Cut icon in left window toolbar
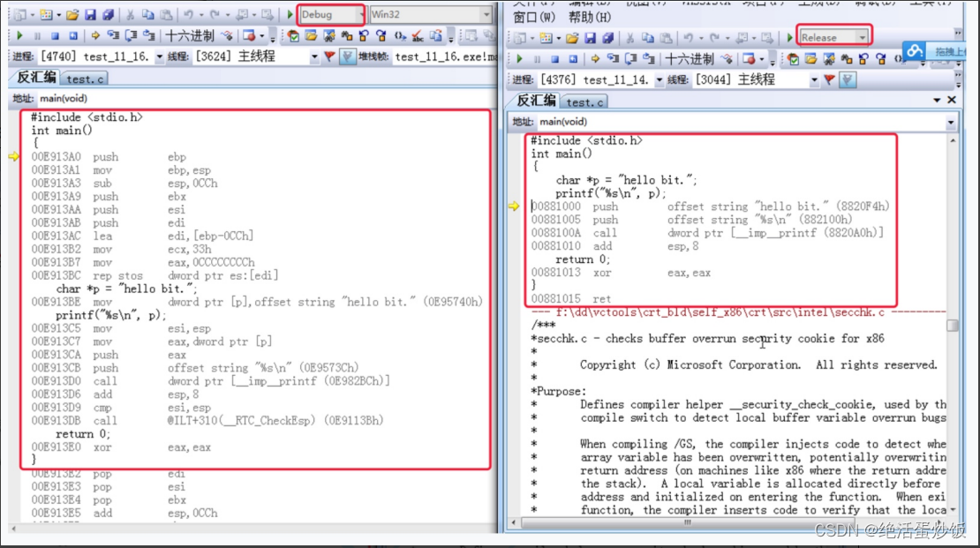Screen dimensions: 980x548 click(x=130, y=14)
